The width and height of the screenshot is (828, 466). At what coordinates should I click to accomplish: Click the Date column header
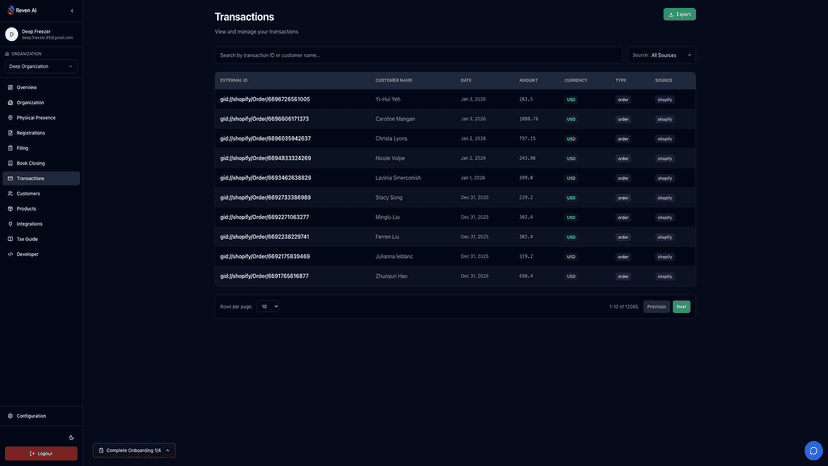(466, 80)
